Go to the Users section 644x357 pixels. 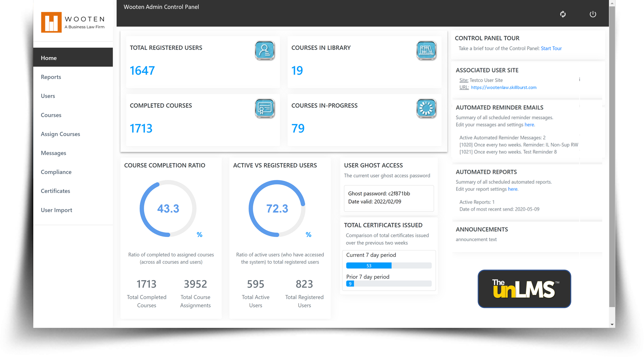(48, 96)
